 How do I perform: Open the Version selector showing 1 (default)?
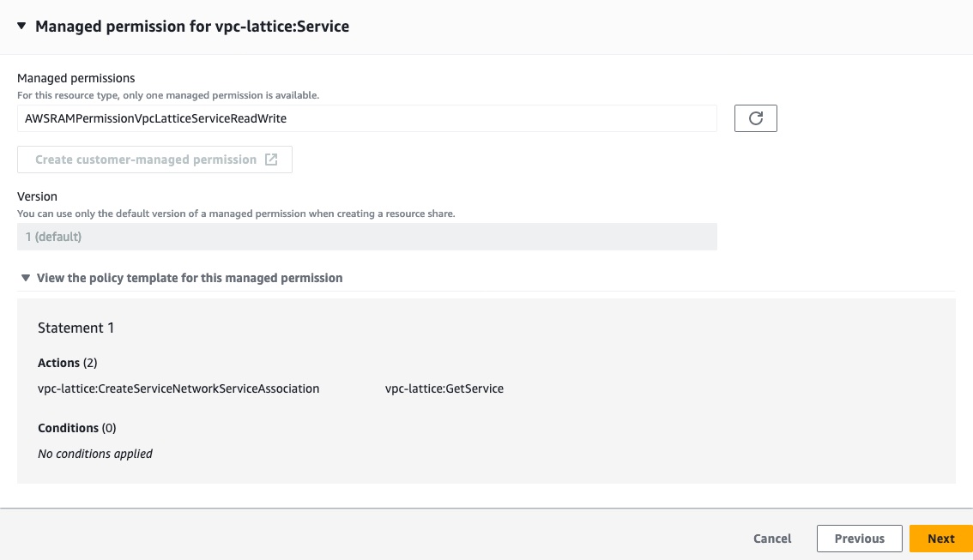click(367, 236)
